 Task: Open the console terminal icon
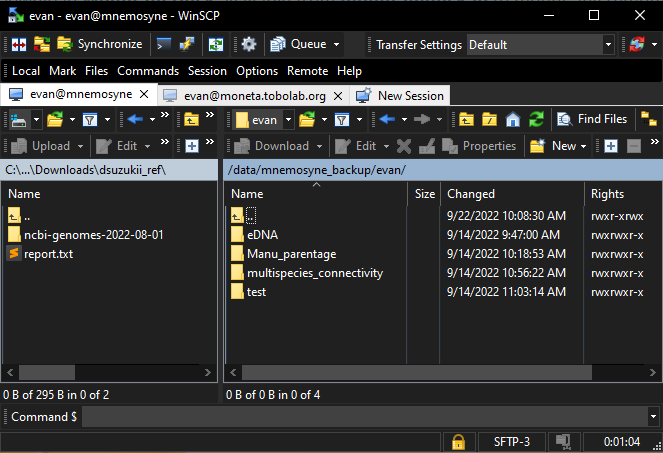pyautogui.click(x=164, y=44)
